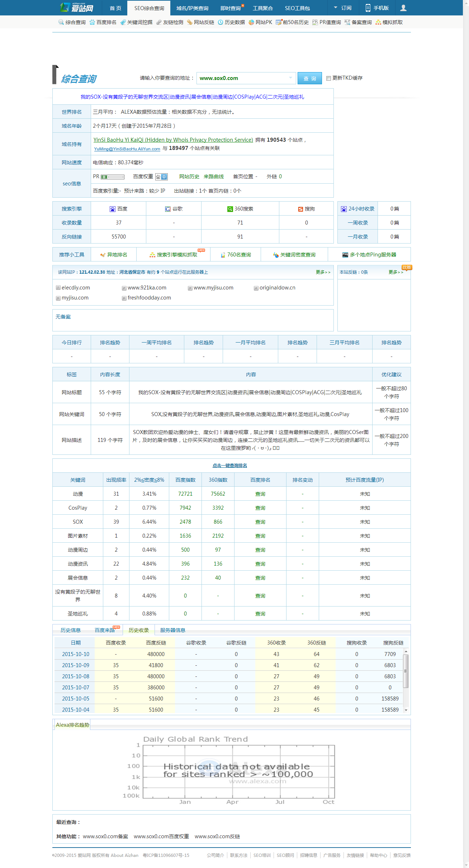Switch to 历史收录 tab
The image size is (469, 868).
point(139,630)
